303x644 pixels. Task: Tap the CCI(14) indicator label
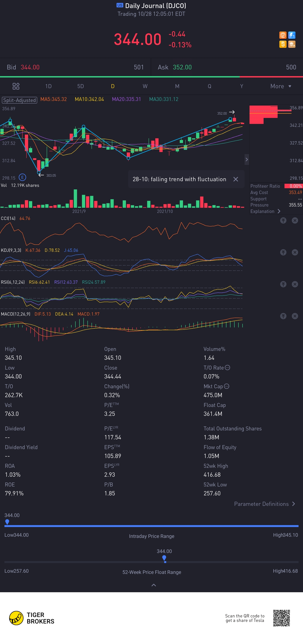click(8, 218)
